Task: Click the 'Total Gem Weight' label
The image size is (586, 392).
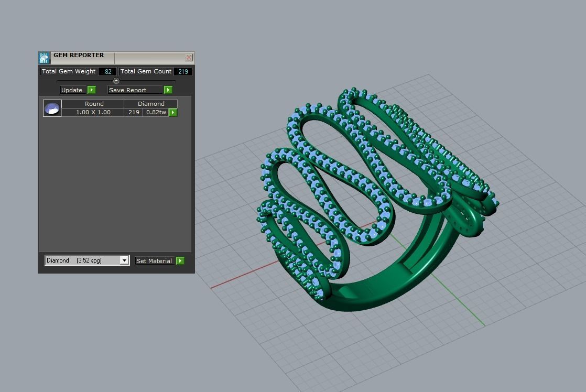Action: coord(69,71)
